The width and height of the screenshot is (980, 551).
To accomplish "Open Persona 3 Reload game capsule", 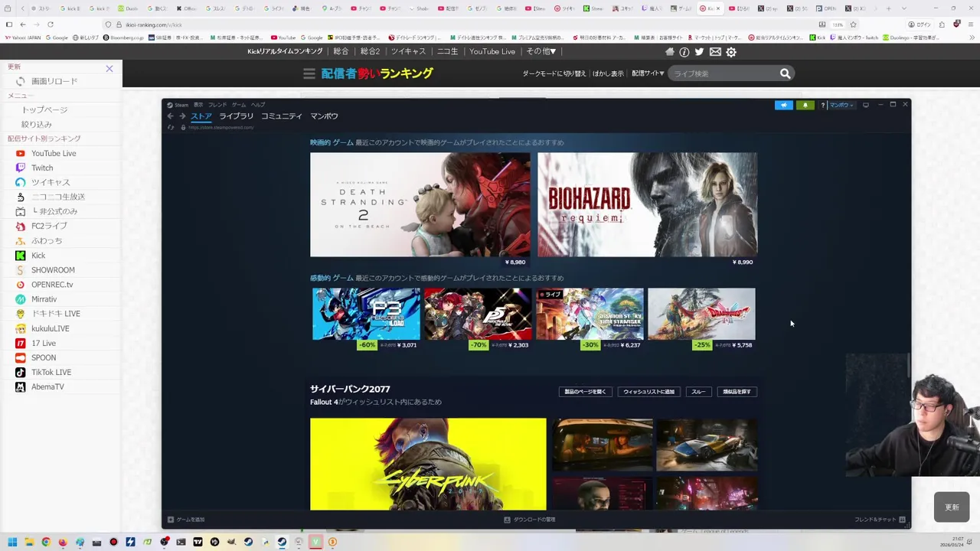I will pyautogui.click(x=366, y=314).
